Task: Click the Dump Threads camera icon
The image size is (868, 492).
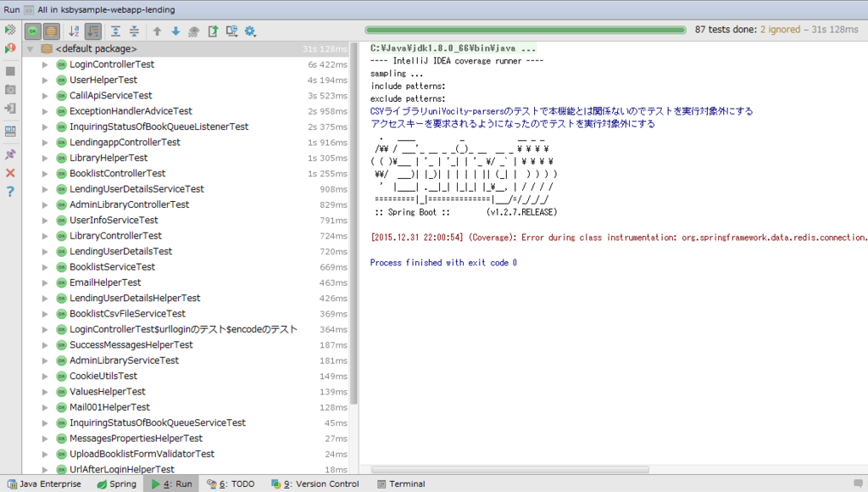Action: pyautogui.click(x=10, y=90)
